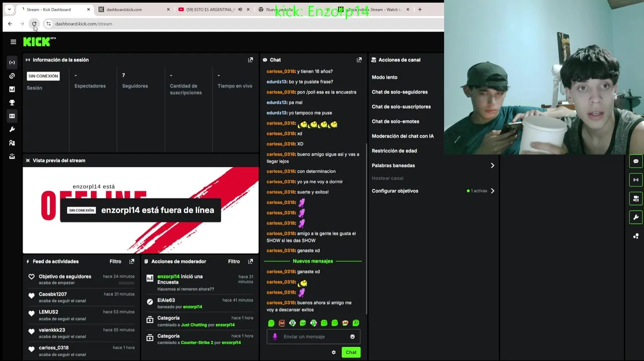
Task: Open a new browser tab with the plus button
Action: point(420,10)
